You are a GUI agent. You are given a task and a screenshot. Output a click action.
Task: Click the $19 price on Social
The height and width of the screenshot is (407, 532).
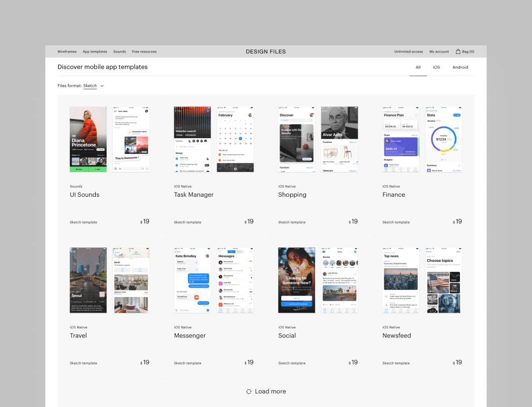[353, 363]
